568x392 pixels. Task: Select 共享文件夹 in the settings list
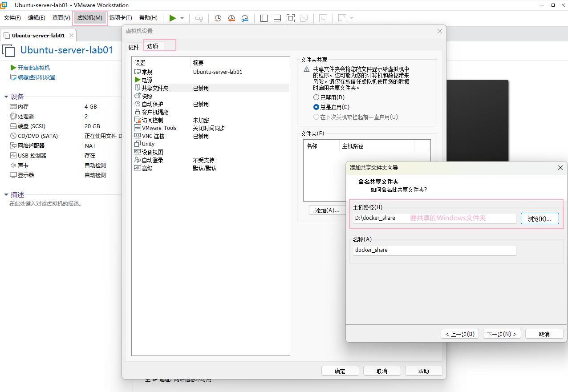(211, 88)
